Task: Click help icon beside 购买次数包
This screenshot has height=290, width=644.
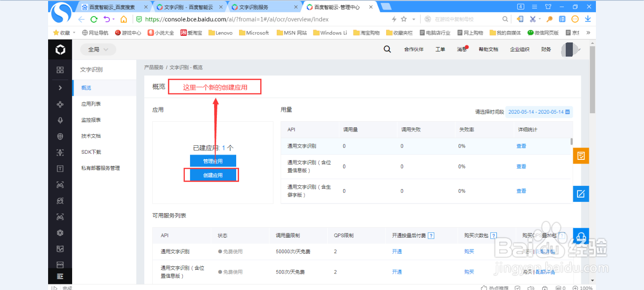Action: (494, 236)
